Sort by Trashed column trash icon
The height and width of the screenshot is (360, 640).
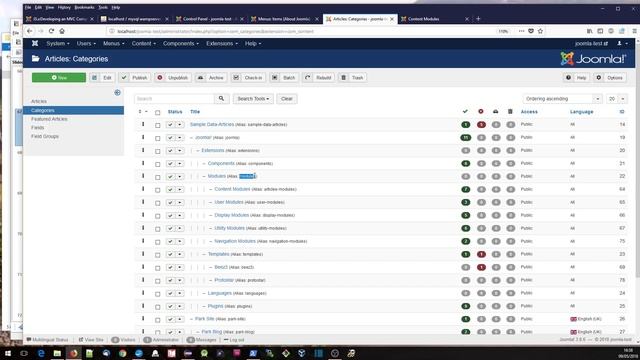[x=510, y=111]
